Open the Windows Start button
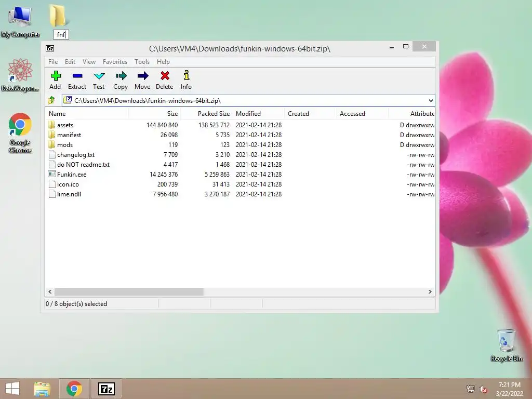The width and height of the screenshot is (532, 399). coord(13,389)
